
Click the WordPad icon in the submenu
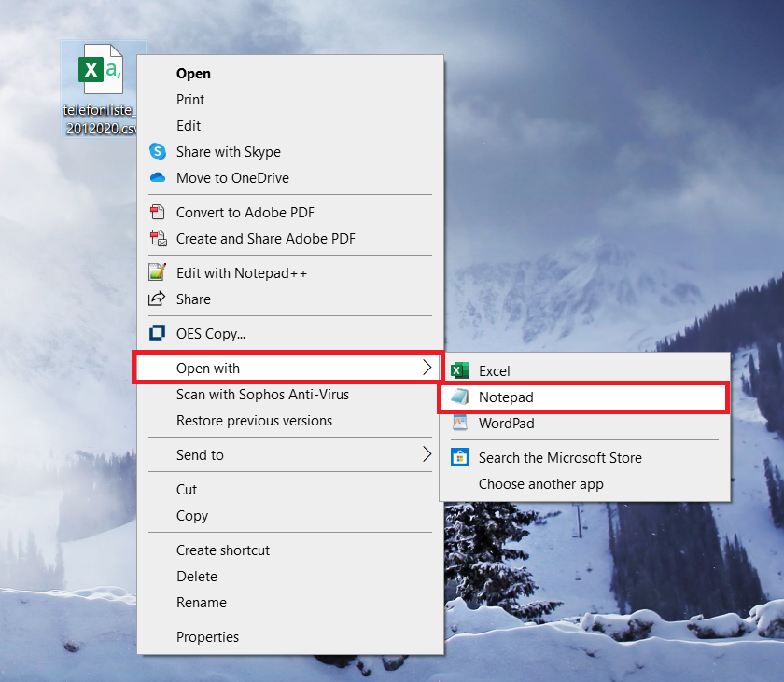[459, 423]
